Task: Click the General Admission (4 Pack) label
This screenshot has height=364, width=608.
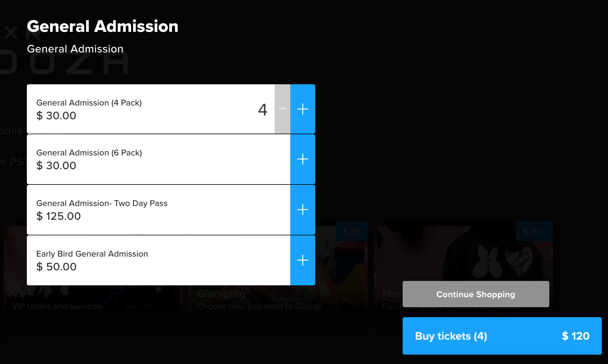Action: click(x=89, y=103)
